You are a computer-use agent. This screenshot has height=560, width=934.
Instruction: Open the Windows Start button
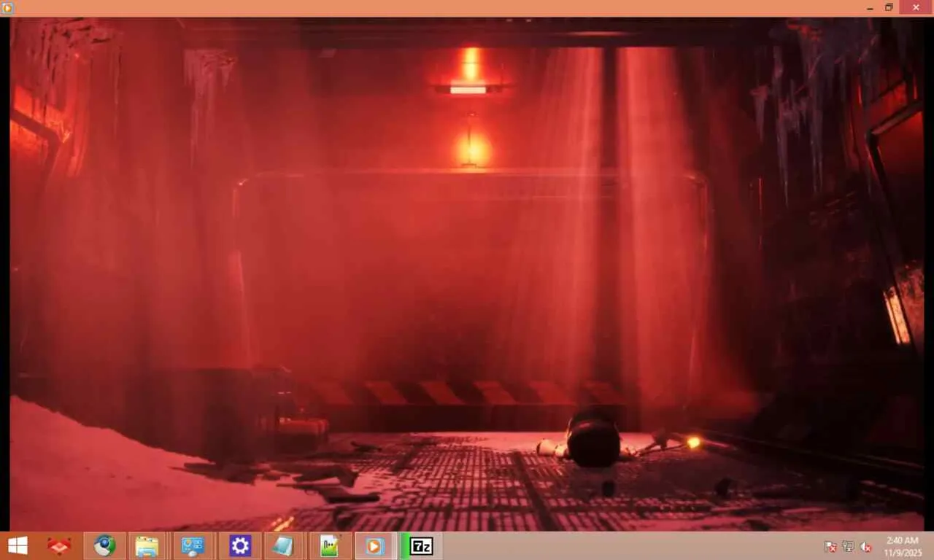(x=18, y=545)
